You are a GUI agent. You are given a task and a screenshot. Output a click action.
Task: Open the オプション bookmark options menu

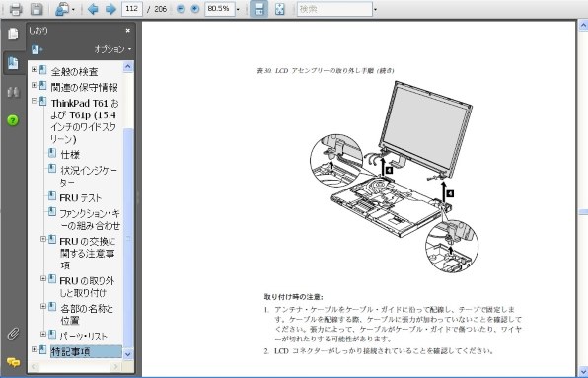(x=112, y=49)
